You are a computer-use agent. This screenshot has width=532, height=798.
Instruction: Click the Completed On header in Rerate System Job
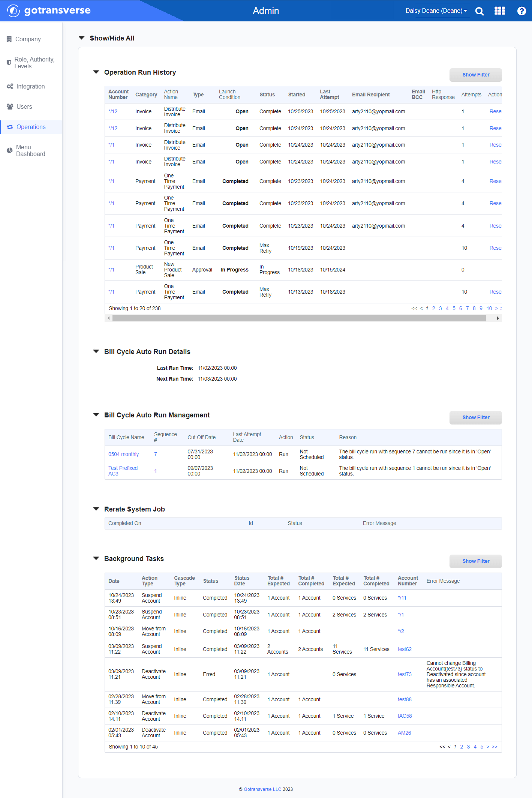point(125,523)
